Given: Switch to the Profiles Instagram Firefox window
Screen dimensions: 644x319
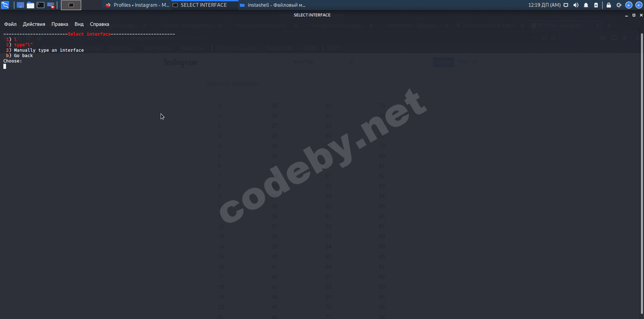Looking at the screenshot, I should coord(137,5).
